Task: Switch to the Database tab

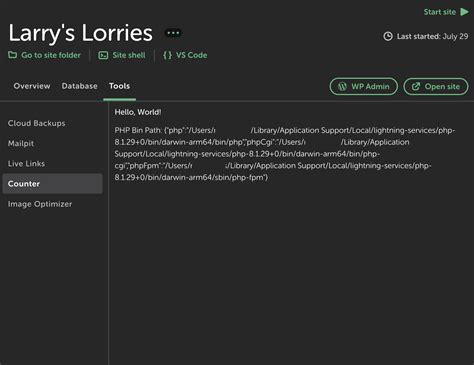Action: pos(80,86)
